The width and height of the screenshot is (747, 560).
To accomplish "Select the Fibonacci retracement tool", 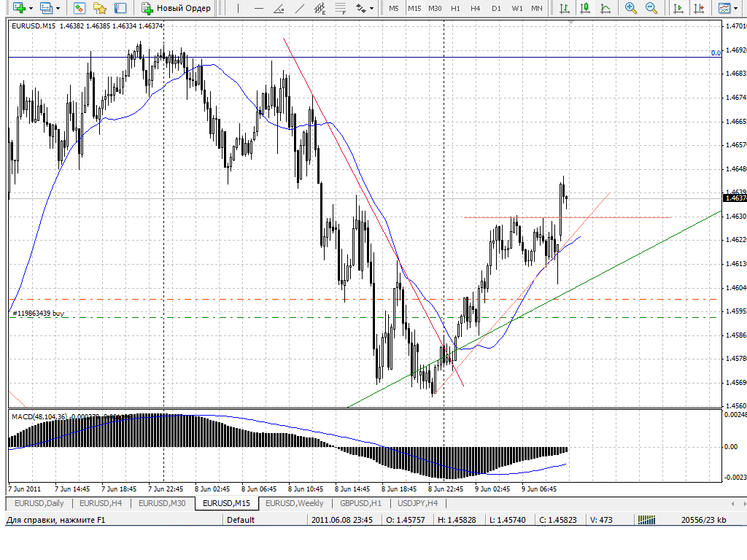I will [x=340, y=8].
